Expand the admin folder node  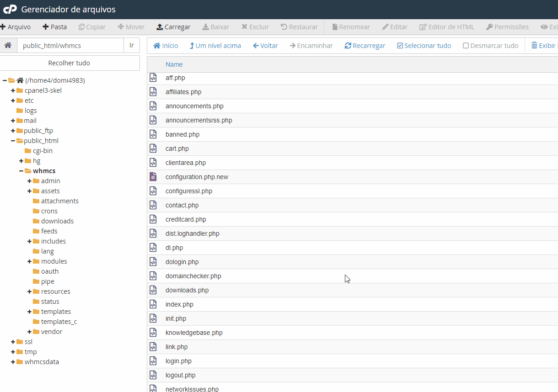click(x=29, y=181)
